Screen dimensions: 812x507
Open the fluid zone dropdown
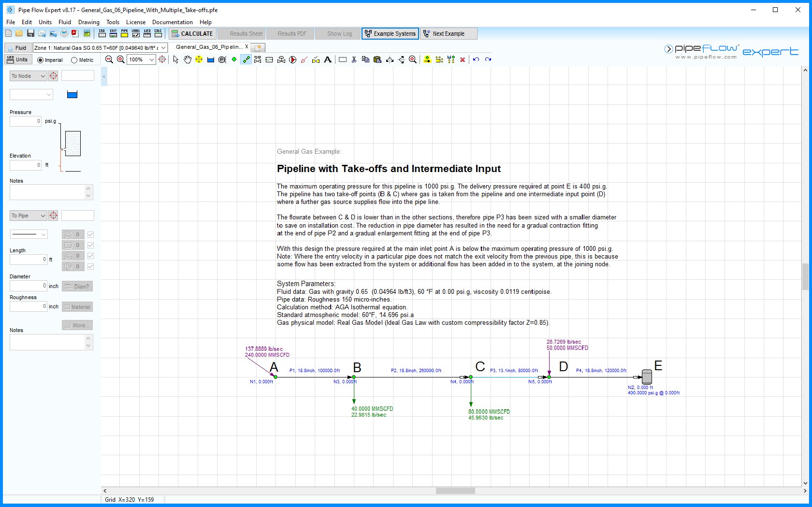[x=163, y=48]
